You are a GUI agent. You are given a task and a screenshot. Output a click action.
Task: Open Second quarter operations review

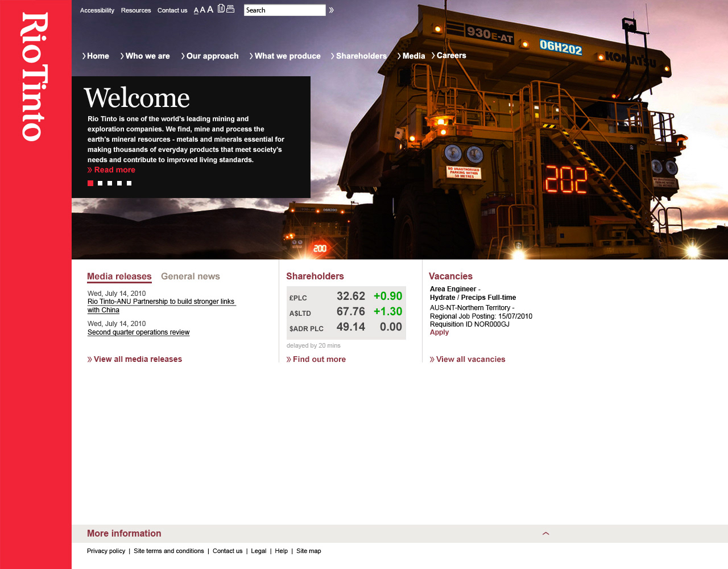coord(139,332)
